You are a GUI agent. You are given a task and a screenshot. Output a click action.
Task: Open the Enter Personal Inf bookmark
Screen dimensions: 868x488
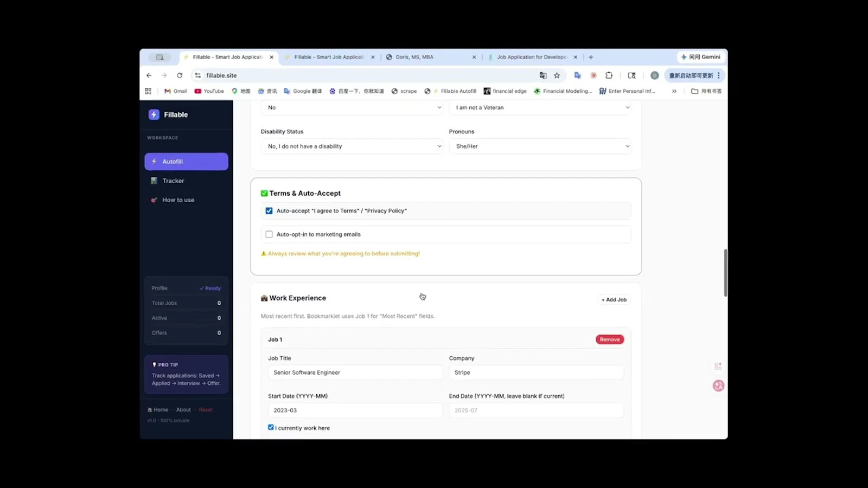coord(627,91)
